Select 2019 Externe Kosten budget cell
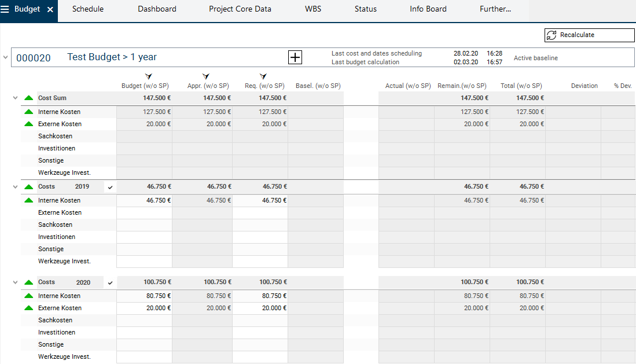The image size is (636, 364). click(145, 213)
